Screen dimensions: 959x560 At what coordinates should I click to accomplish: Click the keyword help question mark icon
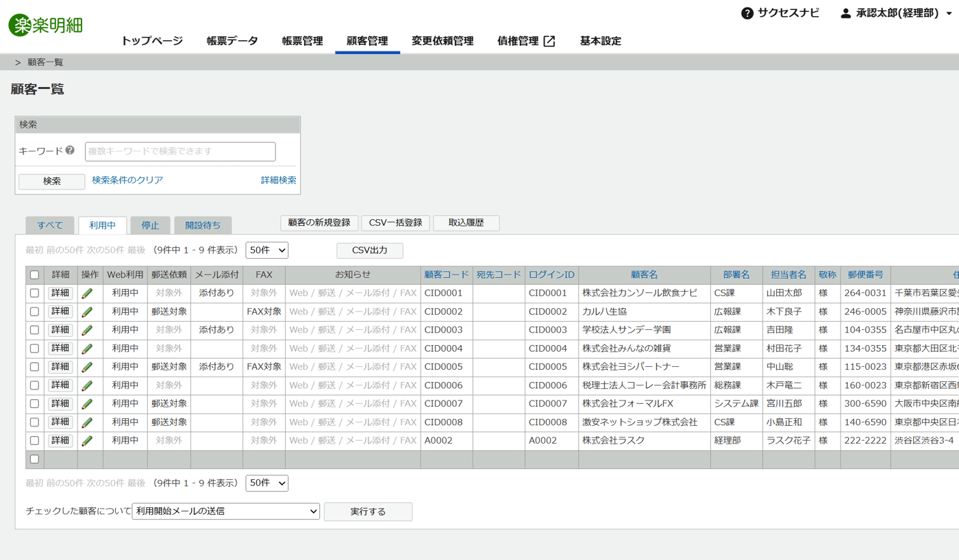[x=70, y=150]
